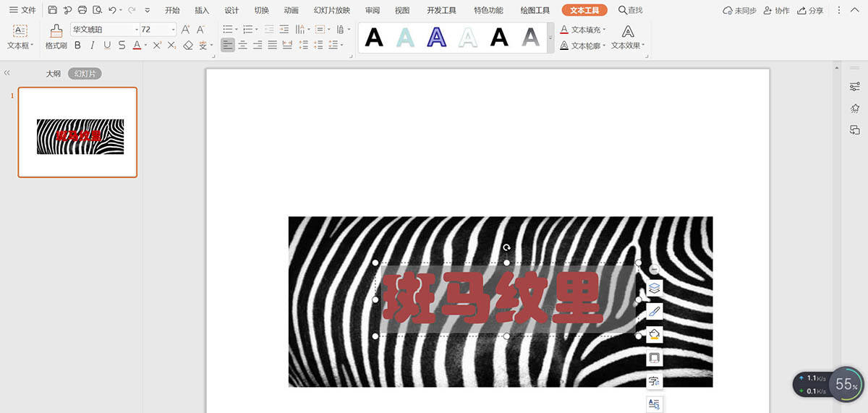
Task: Toggle strikethrough formatting with the S button
Action: (122, 46)
